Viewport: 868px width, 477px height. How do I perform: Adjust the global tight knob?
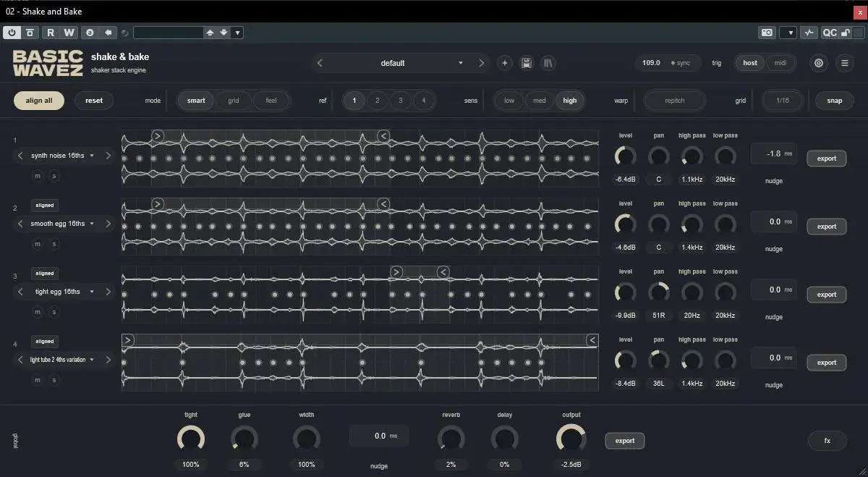coord(191,438)
